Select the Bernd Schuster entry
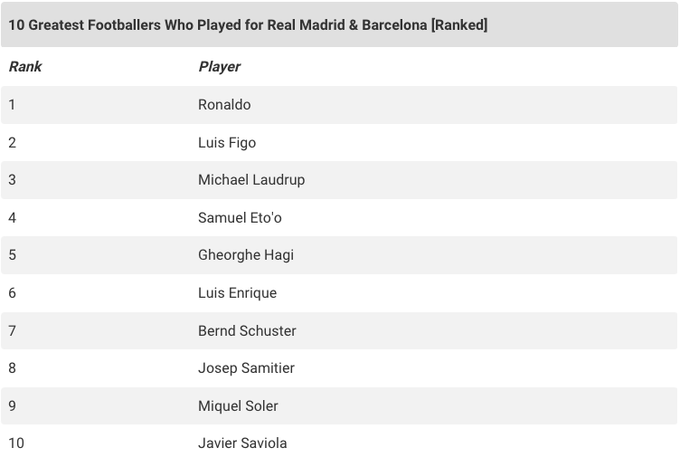Screen dimensions: 680x467 tap(247, 331)
